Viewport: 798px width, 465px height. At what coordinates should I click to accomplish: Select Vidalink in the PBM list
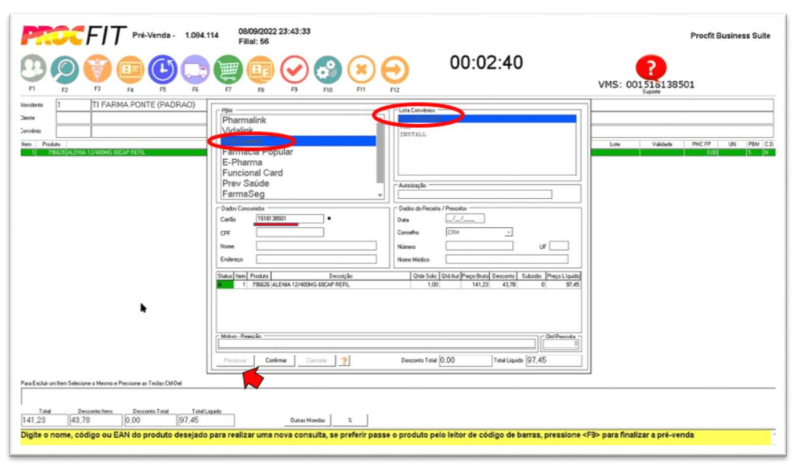[x=238, y=130]
